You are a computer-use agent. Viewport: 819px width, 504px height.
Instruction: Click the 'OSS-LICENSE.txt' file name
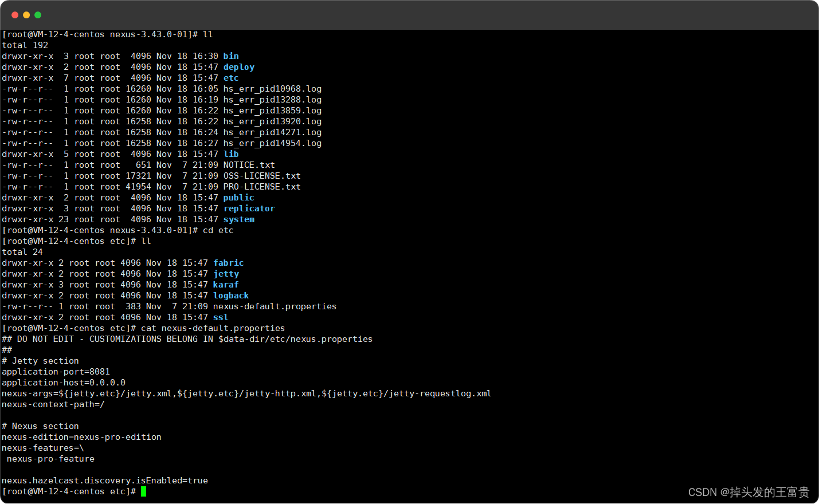(x=262, y=176)
